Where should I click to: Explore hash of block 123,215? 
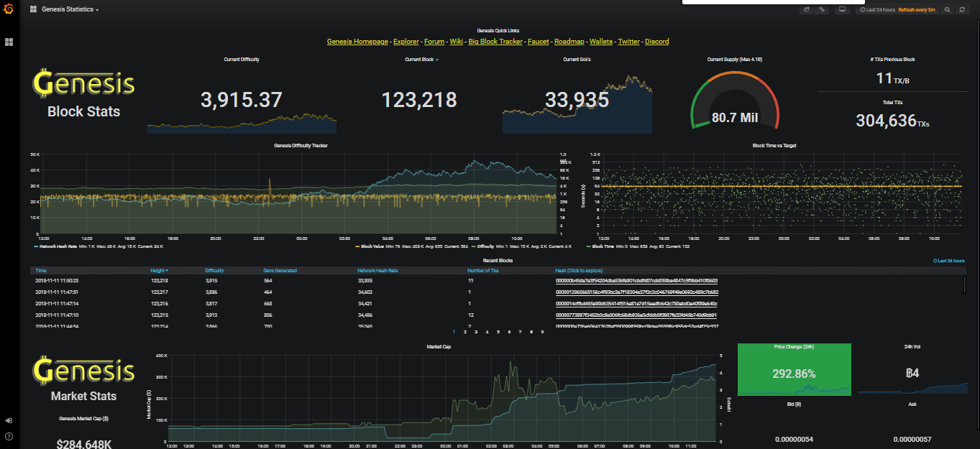(x=637, y=315)
